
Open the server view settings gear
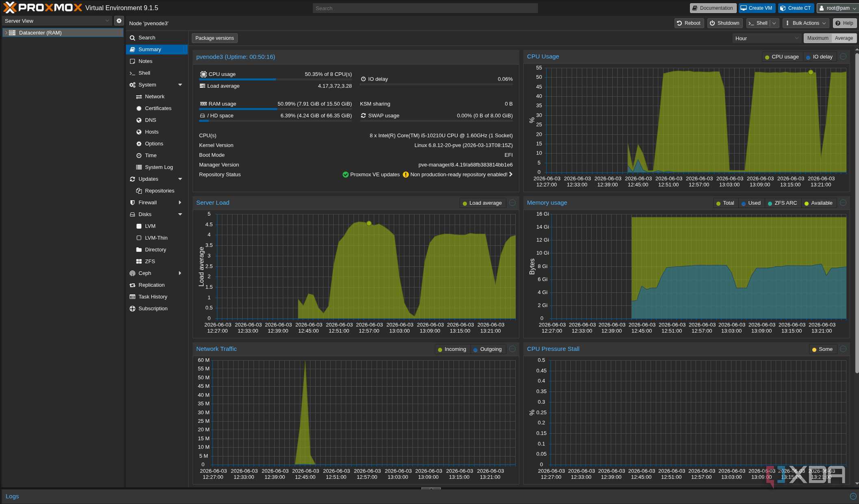click(119, 21)
